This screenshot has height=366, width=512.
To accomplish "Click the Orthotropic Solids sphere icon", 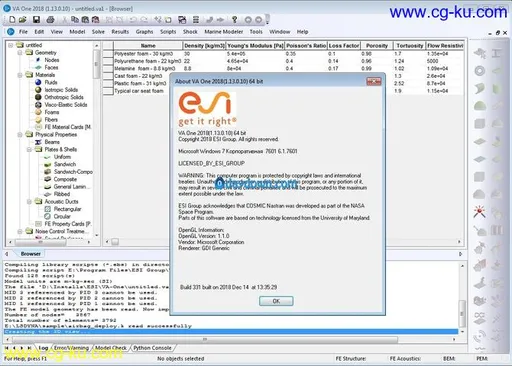I will (38, 97).
